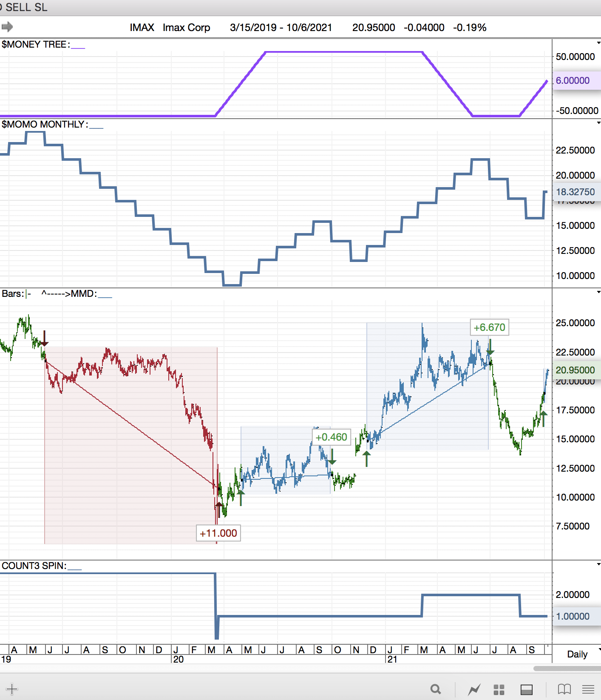Open the four-square grid layout icon

[499, 689]
